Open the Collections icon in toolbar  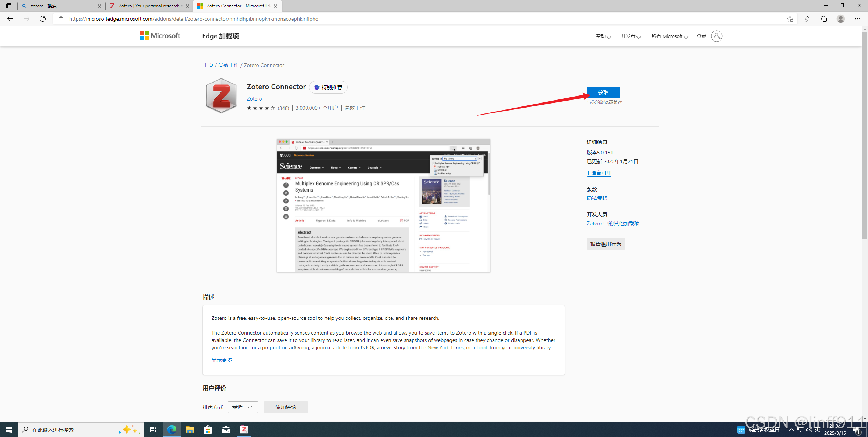click(x=824, y=19)
